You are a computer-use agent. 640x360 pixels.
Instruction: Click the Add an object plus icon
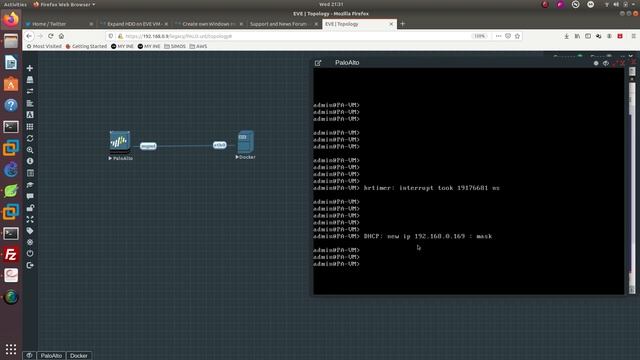(30, 68)
